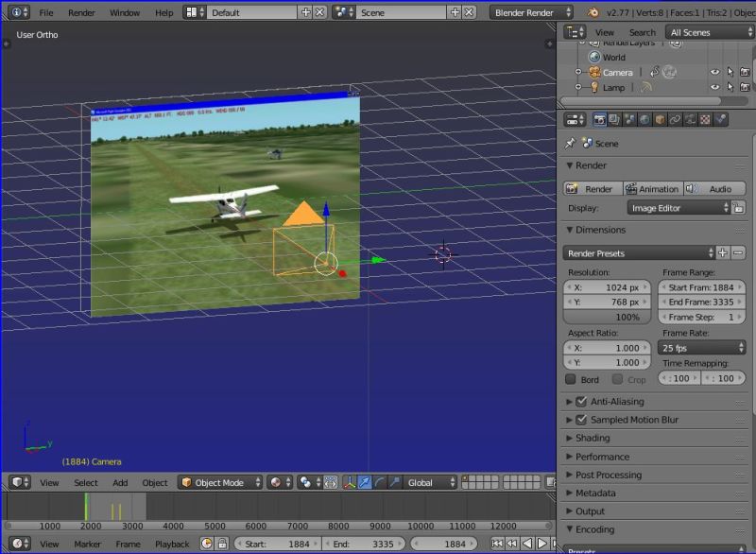Viewport: 756px width, 554px height.
Task: Open the Texture checkered properties icon
Action: 704,120
